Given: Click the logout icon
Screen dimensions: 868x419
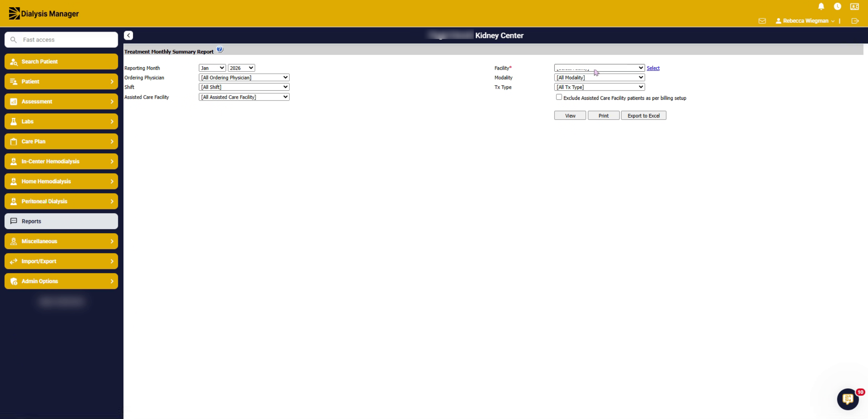Looking at the screenshot, I should (855, 21).
